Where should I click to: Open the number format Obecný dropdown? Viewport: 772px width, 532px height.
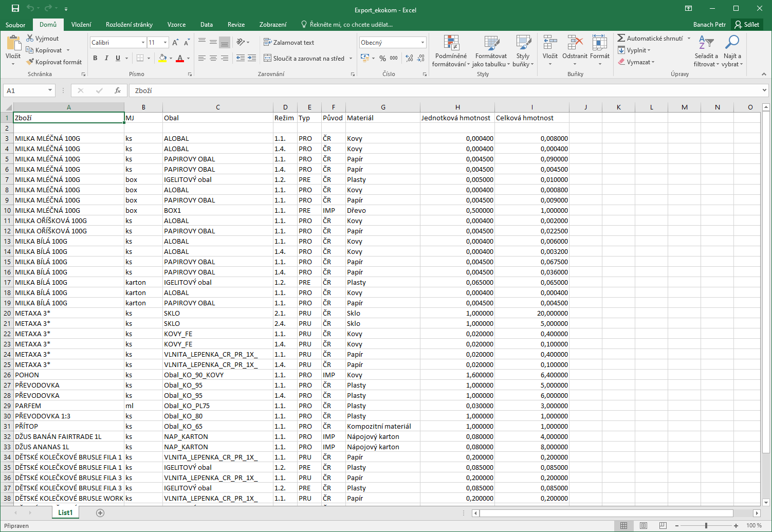422,43
